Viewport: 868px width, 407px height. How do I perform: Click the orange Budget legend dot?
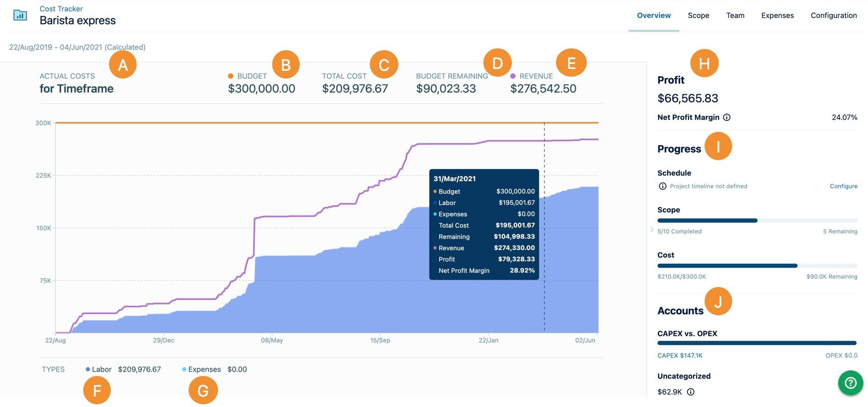[x=230, y=76]
